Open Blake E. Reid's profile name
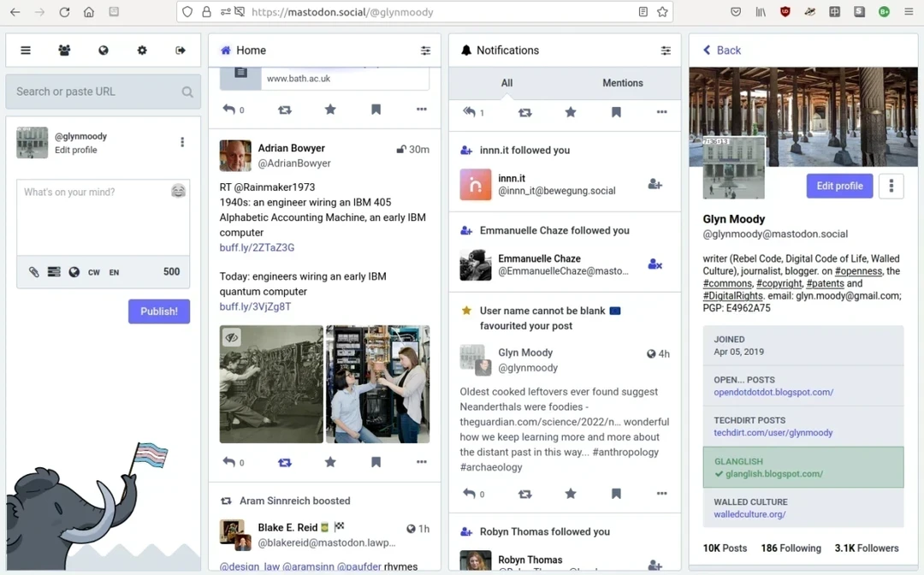This screenshot has width=924, height=575. (287, 527)
